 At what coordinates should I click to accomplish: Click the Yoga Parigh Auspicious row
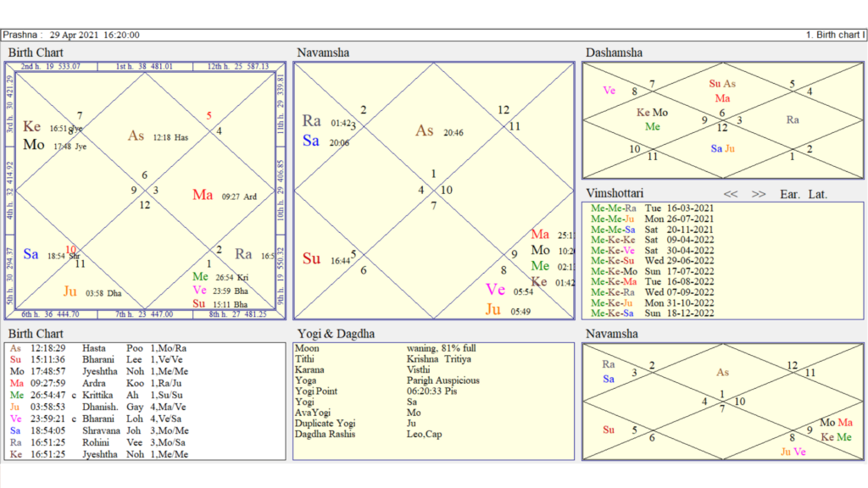click(x=387, y=380)
